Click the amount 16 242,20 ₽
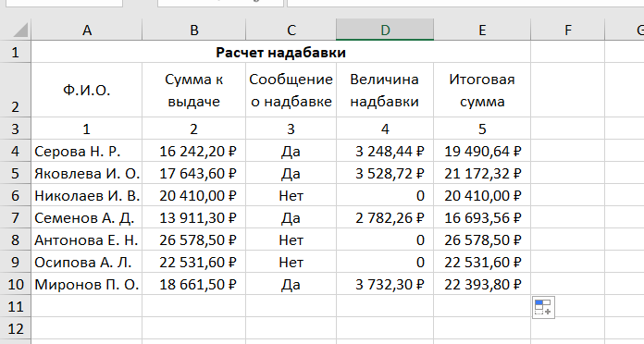Viewport: 644px width, 344px height. (194, 151)
